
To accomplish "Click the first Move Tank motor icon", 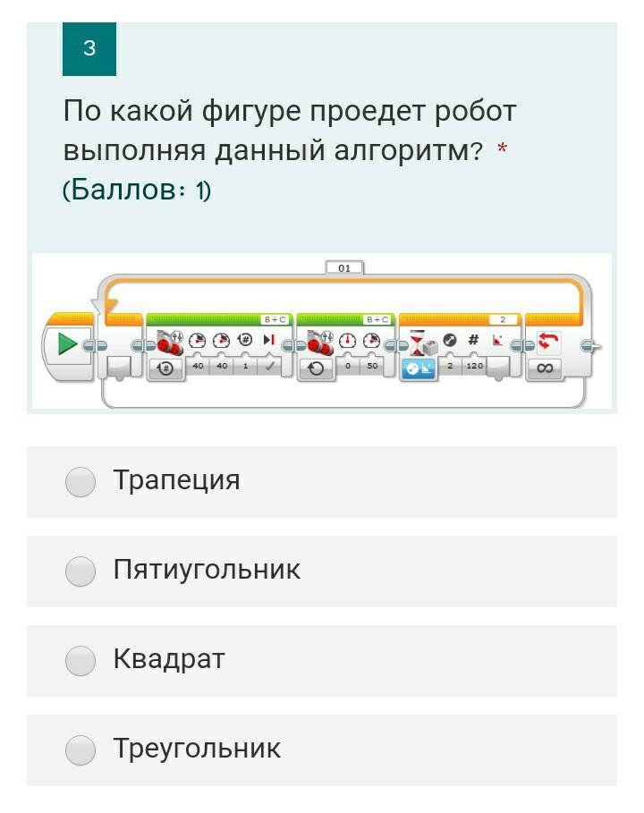I will (x=169, y=342).
